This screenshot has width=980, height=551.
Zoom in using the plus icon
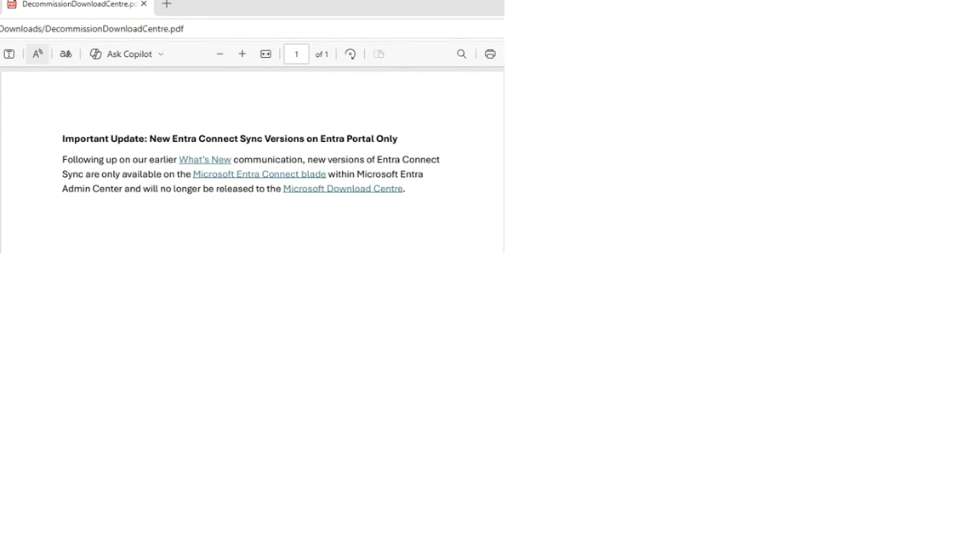point(242,54)
